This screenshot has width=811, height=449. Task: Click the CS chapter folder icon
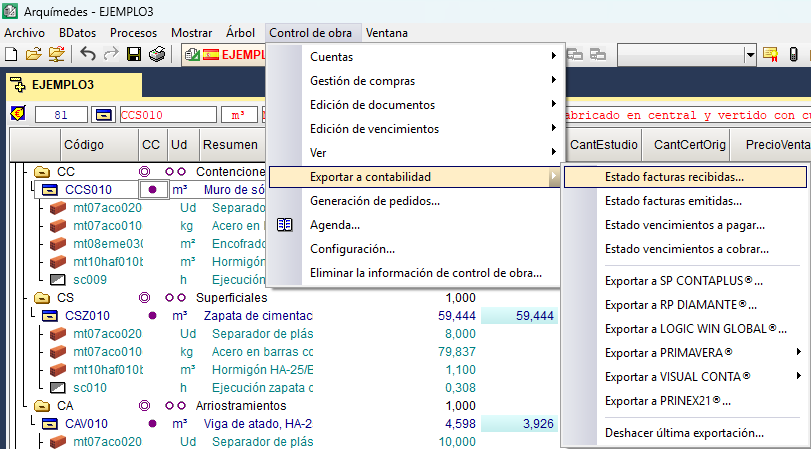coord(41,298)
